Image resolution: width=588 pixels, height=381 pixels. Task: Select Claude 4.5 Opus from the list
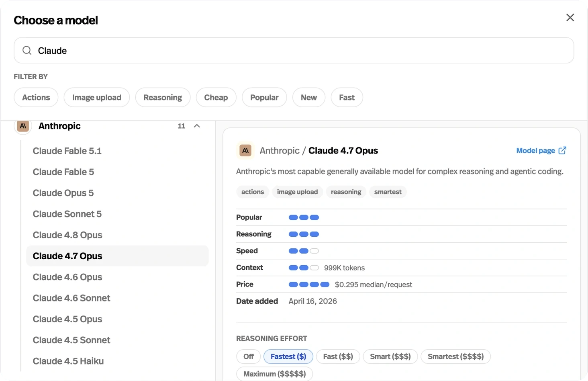117,319
